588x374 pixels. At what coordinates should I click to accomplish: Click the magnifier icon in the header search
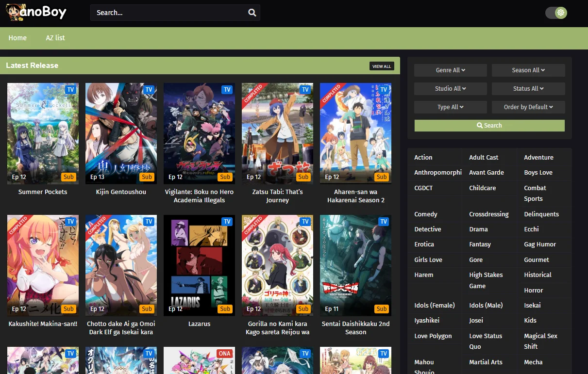click(x=252, y=13)
